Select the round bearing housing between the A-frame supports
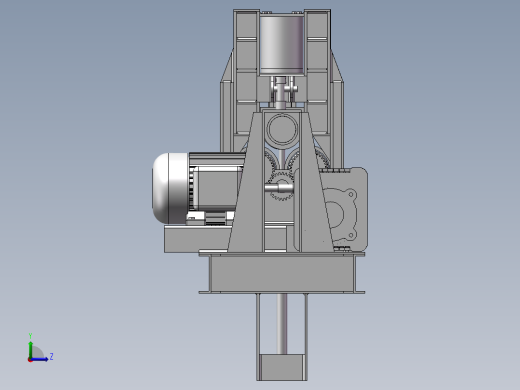The width and height of the screenshot is (520, 390). (x=282, y=130)
